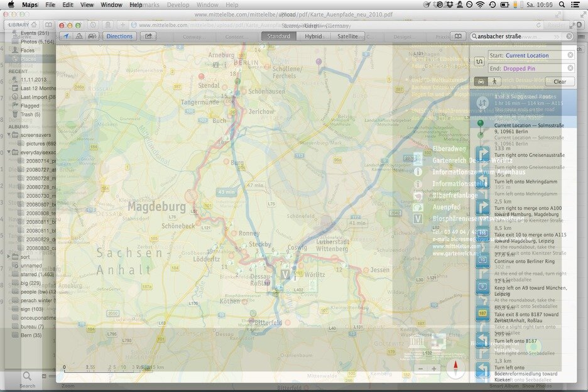The width and height of the screenshot is (588, 392).
Task: Zoom in map with plus button
Action: (434, 369)
